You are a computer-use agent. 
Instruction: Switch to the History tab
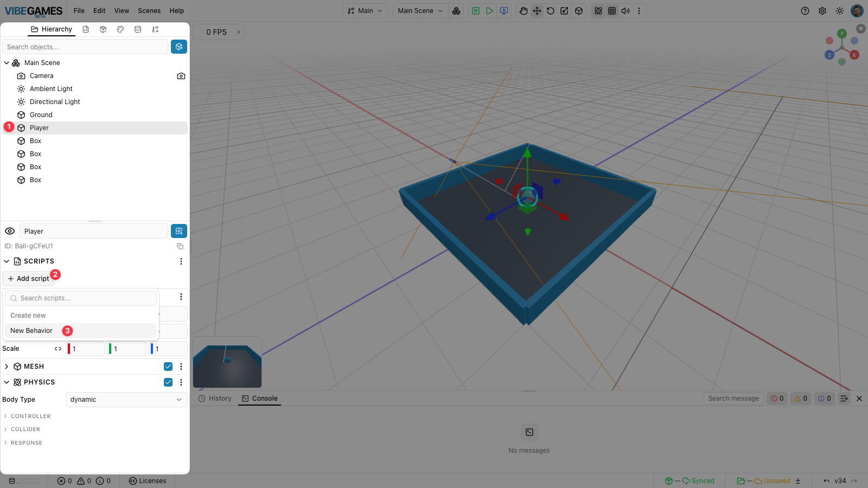[215, 399]
